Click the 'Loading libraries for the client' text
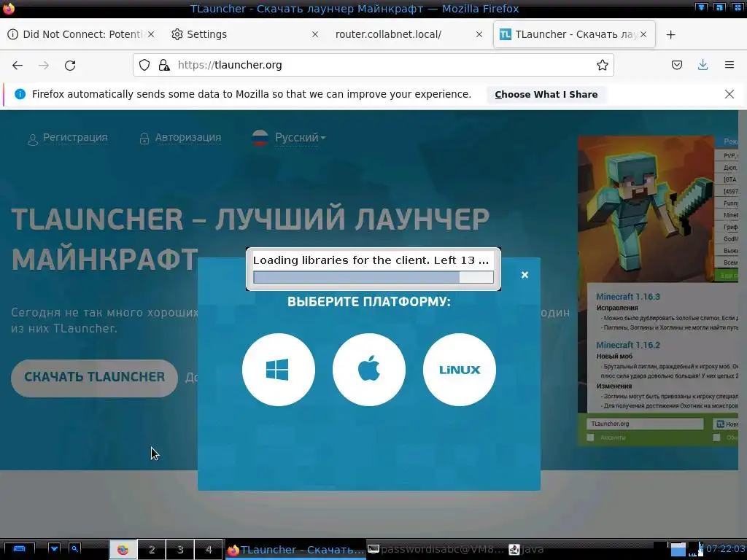This screenshot has height=560, width=747. point(371,260)
